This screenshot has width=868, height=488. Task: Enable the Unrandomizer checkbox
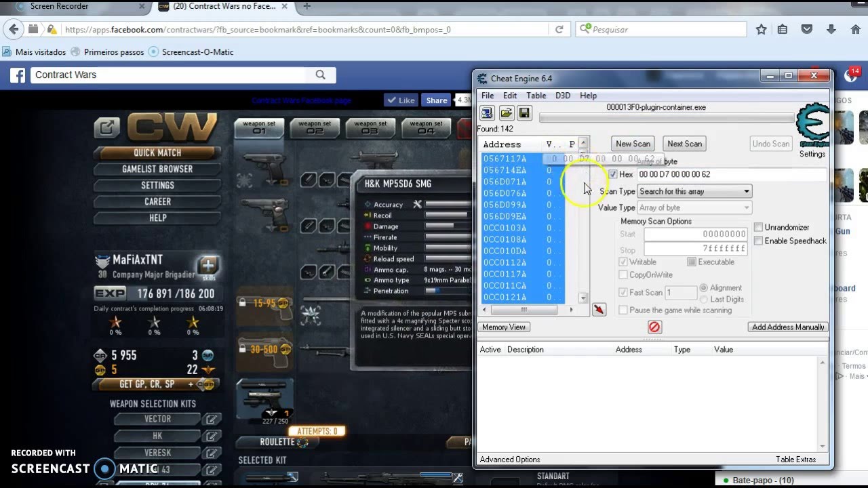coord(759,227)
